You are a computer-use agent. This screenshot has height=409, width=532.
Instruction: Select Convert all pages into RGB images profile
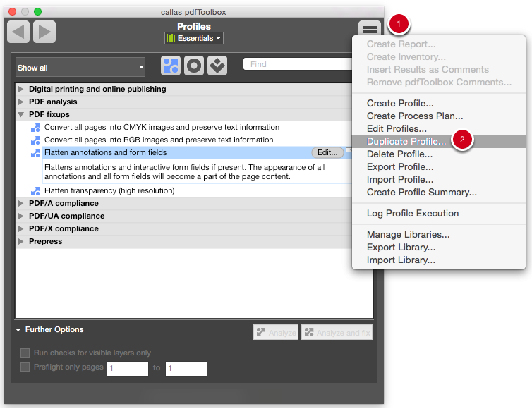159,140
